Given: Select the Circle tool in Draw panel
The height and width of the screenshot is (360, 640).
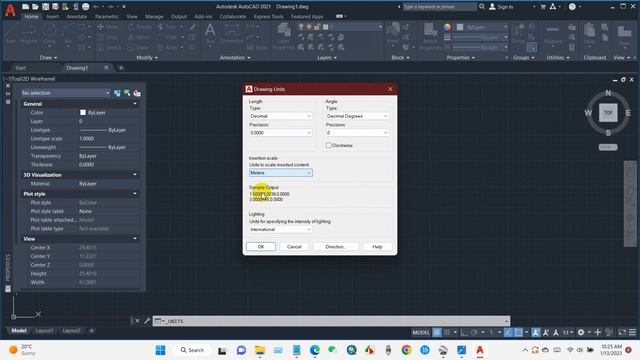Looking at the screenshot, I should click(49, 33).
